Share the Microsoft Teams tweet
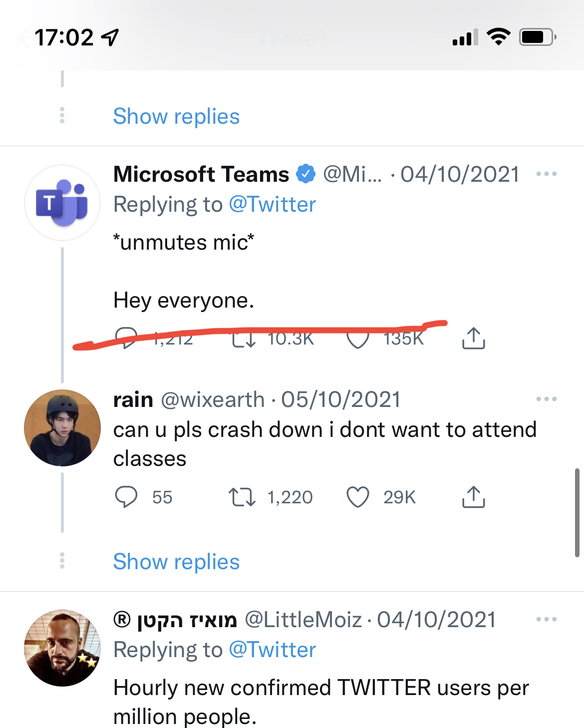Screen dimensions: 584x728 (473, 338)
